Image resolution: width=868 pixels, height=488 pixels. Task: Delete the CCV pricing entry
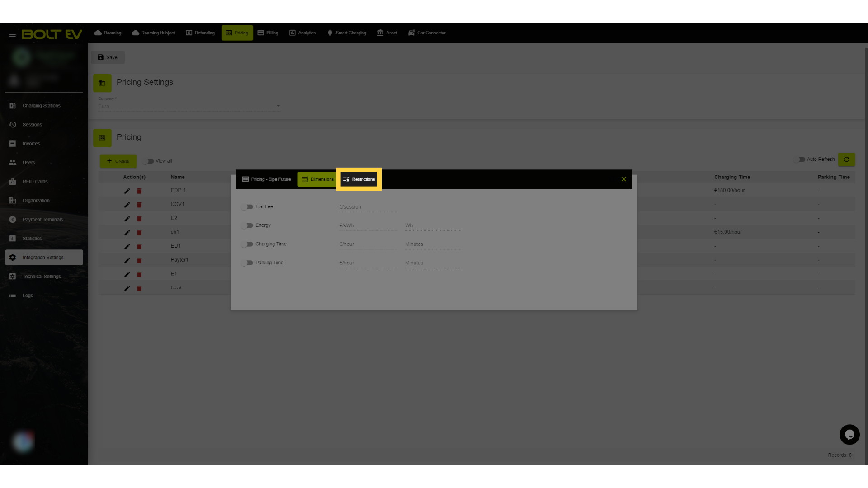(139, 288)
